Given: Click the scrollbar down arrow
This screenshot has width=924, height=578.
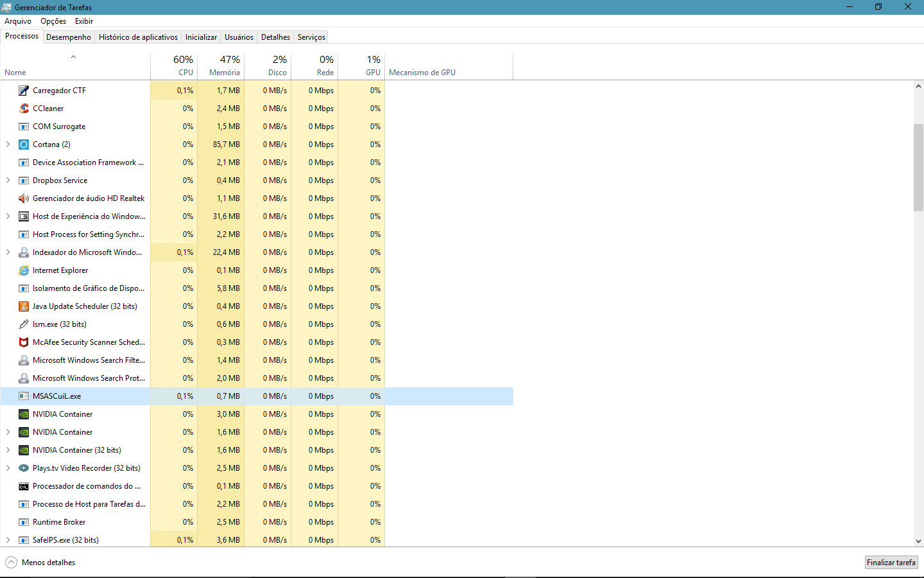Looking at the screenshot, I should click(918, 541).
